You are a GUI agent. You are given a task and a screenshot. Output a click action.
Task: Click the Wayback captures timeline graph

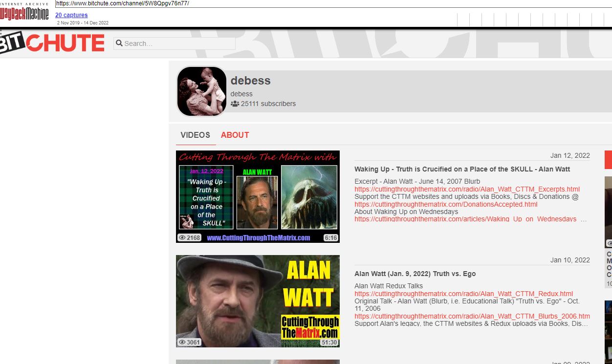[x=534, y=20]
